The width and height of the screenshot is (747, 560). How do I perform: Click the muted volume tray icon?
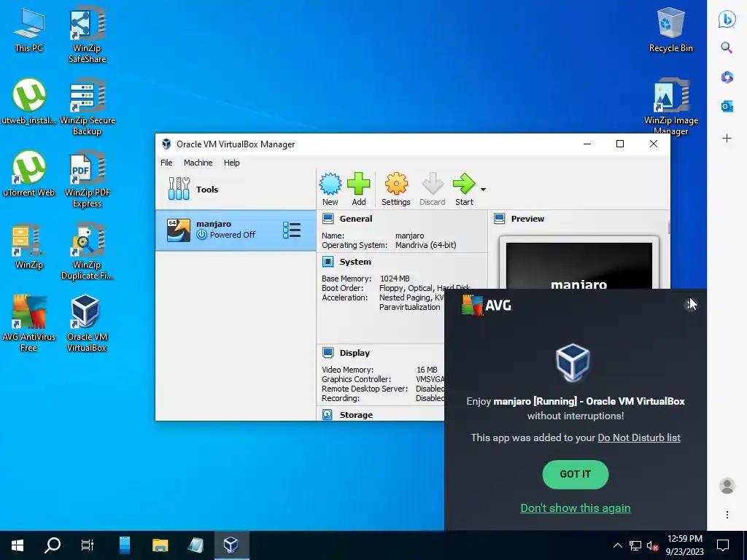[x=652, y=545]
